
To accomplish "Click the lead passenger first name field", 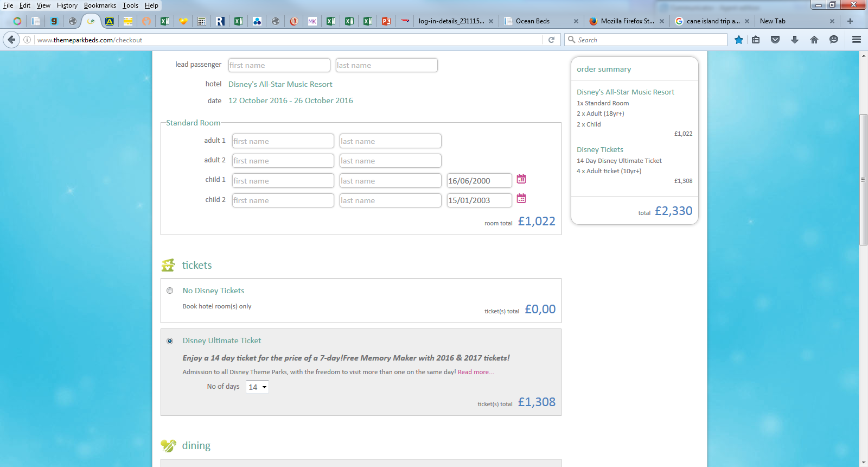I will pos(279,65).
